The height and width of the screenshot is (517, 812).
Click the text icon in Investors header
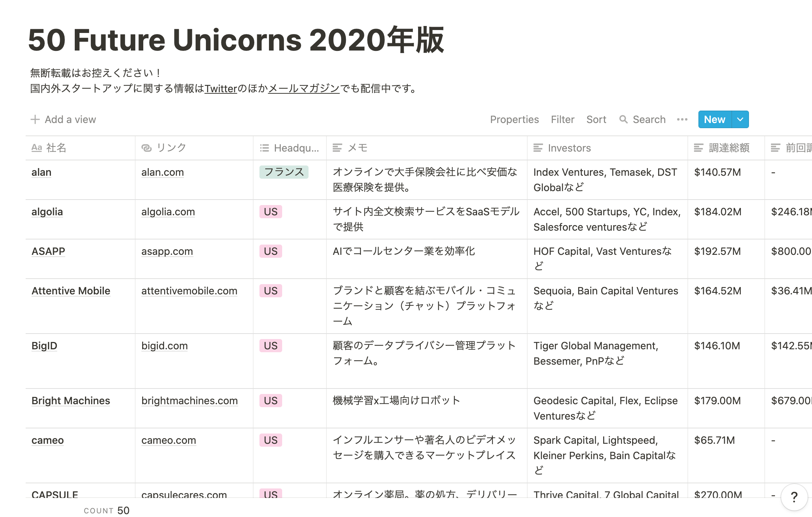pos(538,148)
